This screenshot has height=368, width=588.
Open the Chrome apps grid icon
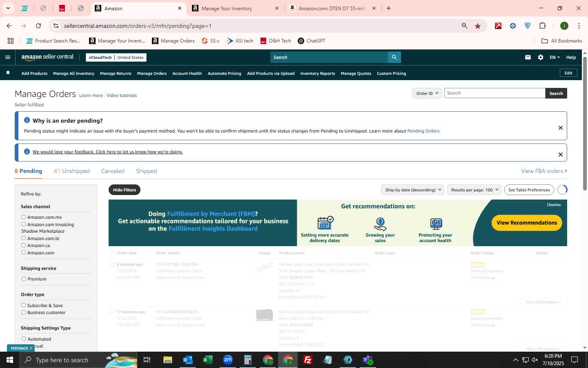(x=11, y=41)
